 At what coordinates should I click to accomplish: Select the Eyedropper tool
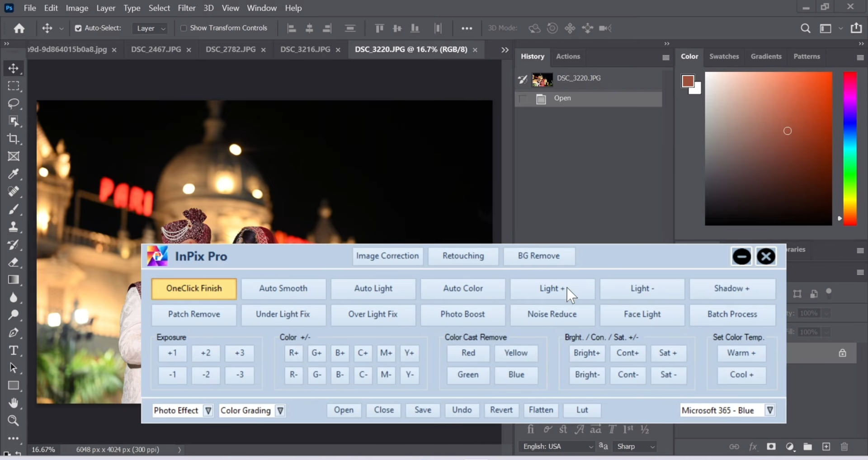pos(14,174)
